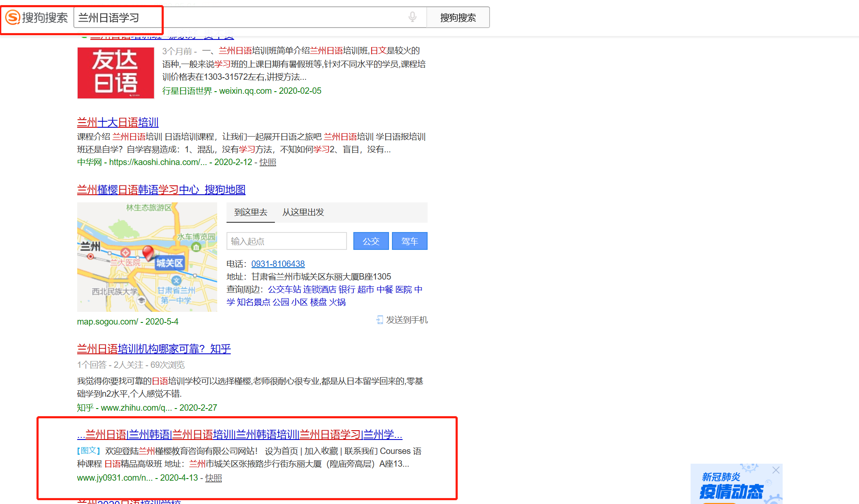This screenshot has width=859, height=504.
Task: Click nearby 知名景点 link
Action: [253, 302]
